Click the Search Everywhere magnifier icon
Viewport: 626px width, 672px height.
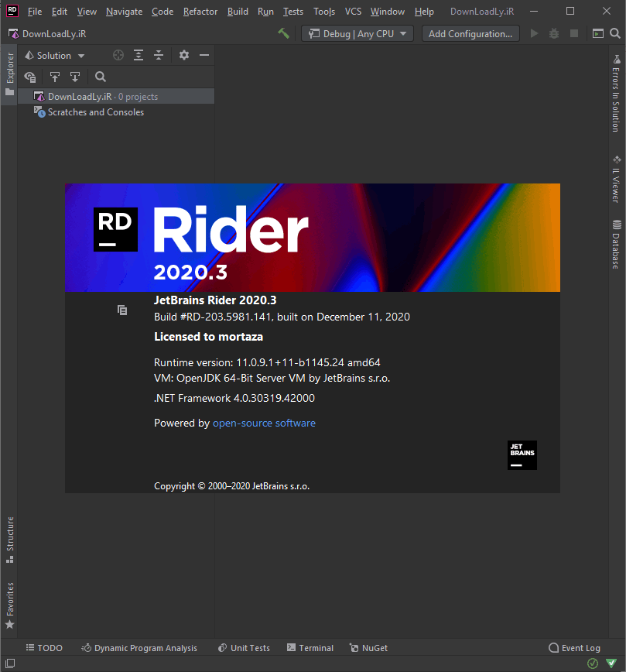coord(615,33)
